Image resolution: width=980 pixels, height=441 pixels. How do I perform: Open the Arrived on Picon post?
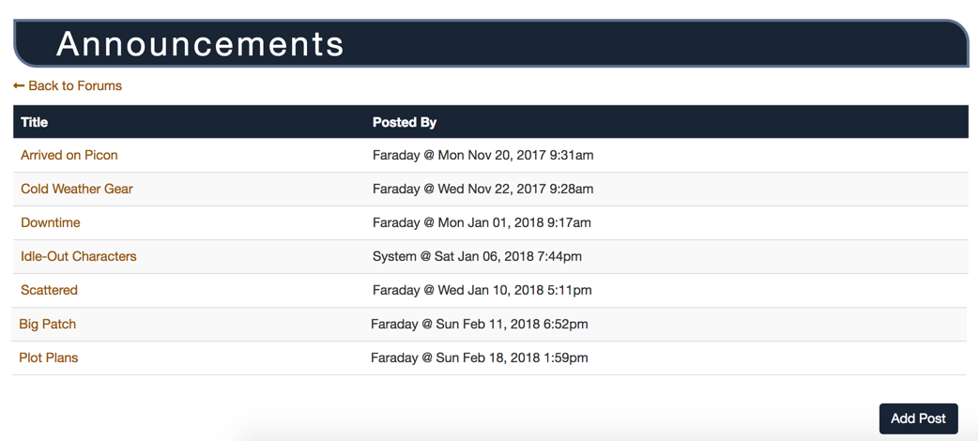tap(69, 155)
